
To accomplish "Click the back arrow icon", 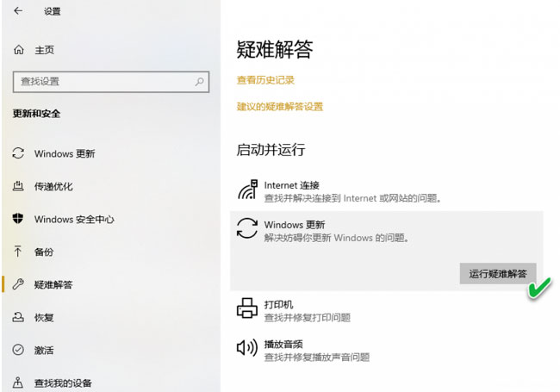I will coord(18,11).
